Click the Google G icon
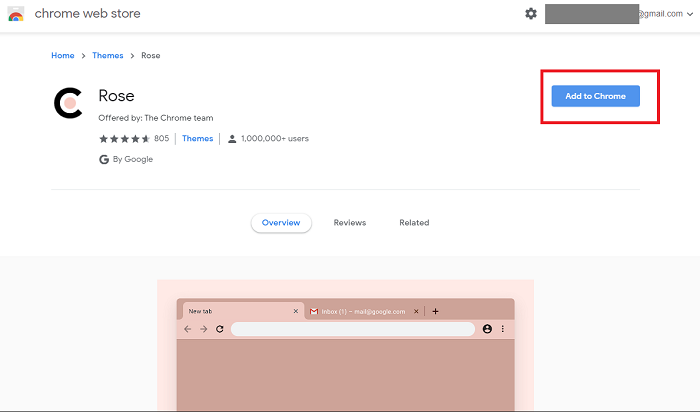Image resolution: width=700 pixels, height=412 pixels. [104, 159]
